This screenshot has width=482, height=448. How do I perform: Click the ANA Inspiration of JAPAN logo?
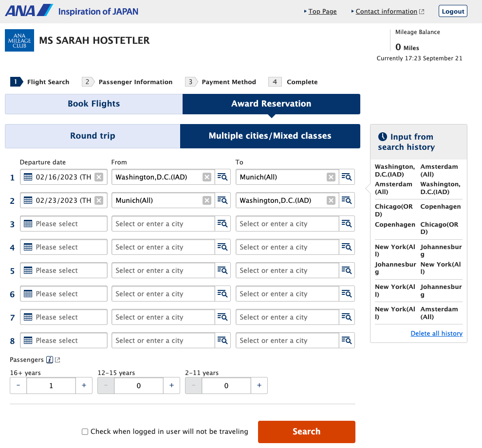pos(72,11)
